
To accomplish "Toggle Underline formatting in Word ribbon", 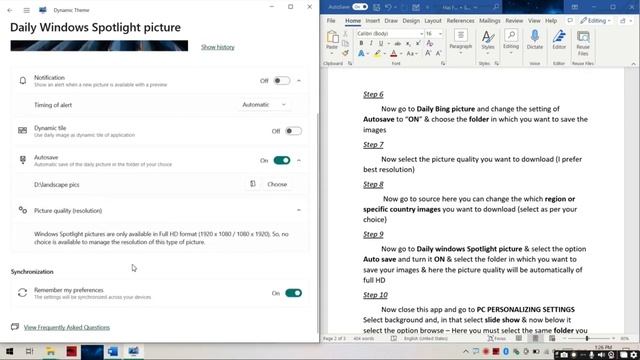I will [381, 43].
